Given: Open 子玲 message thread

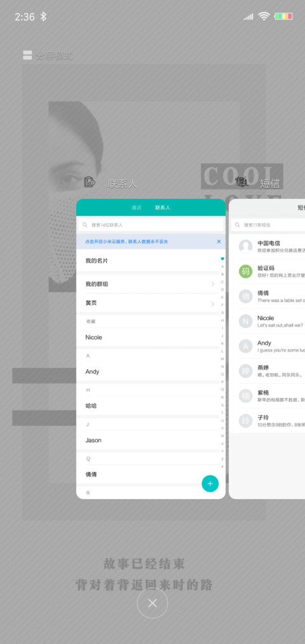Looking at the screenshot, I should tap(268, 421).
